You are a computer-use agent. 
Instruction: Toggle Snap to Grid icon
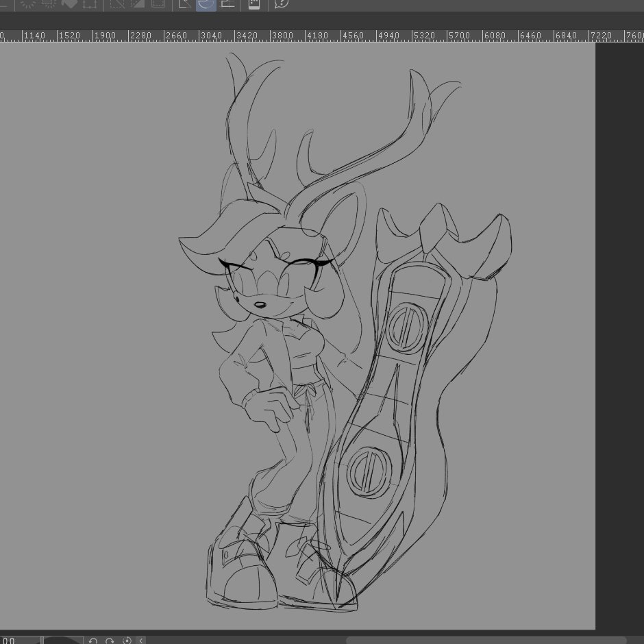coord(227,4)
